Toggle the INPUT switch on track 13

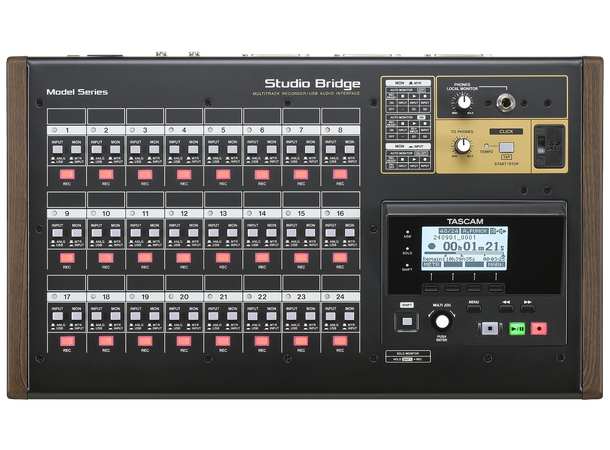click(x=214, y=233)
